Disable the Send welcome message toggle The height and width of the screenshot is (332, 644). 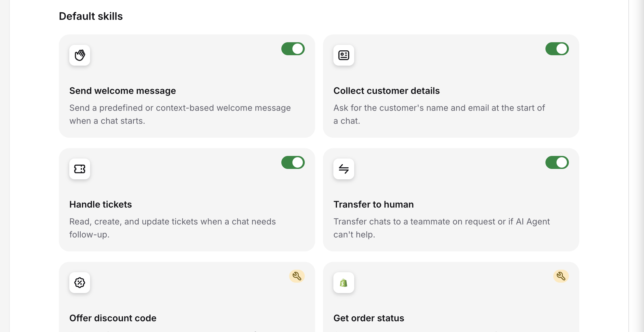293,49
